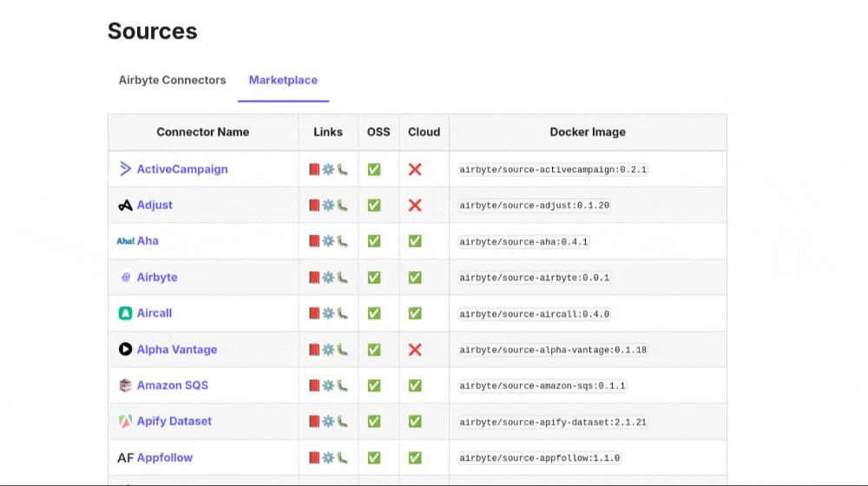Image resolution: width=868 pixels, height=486 pixels.
Task: Open the red book icon in Appfollow row
Action: 314,457
